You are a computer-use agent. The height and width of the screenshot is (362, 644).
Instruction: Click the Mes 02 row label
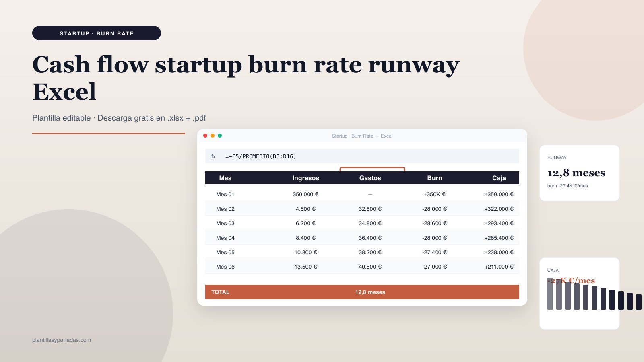coord(225,209)
